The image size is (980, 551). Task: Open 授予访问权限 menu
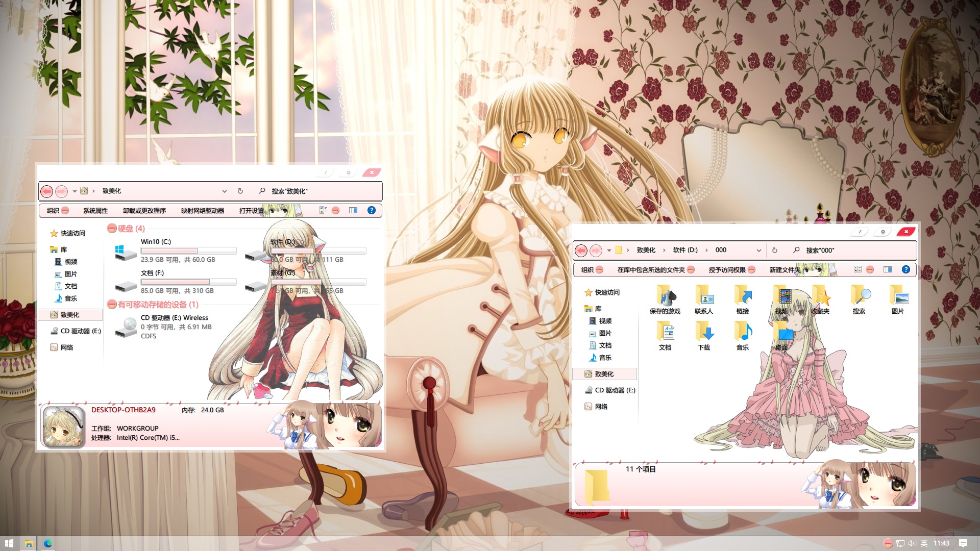click(x=731, y=269)
